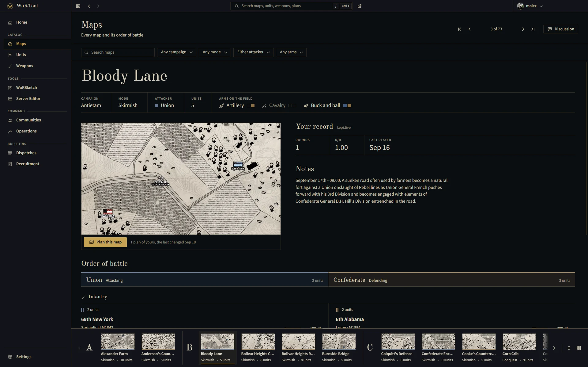Select the Burnside Bridge map thumbnail
588x367 pixels.
click(x=339, y=348)
